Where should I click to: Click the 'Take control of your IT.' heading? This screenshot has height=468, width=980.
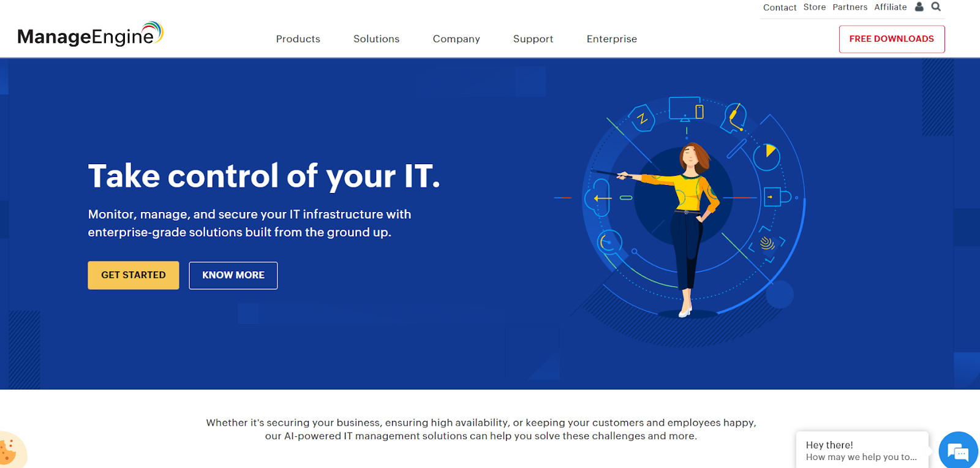(x=264, y=176)
